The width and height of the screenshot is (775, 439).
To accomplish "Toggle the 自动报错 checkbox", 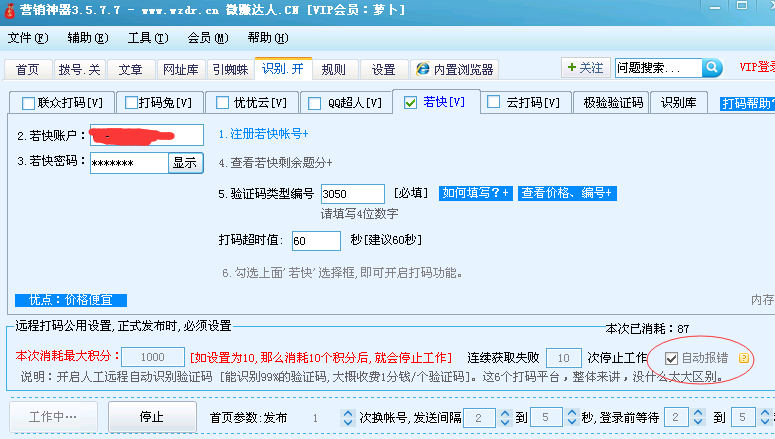I will pyautogui.click(x=671, y=358).
